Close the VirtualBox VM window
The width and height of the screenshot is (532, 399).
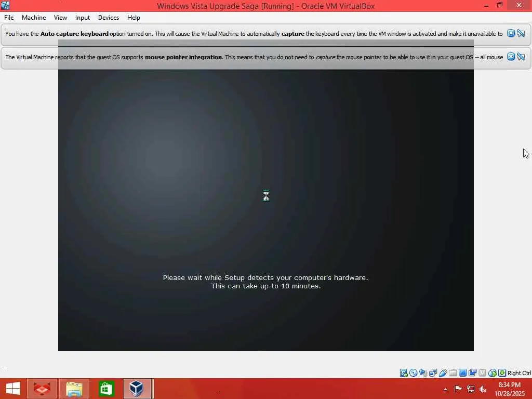(x=519, y=5)
